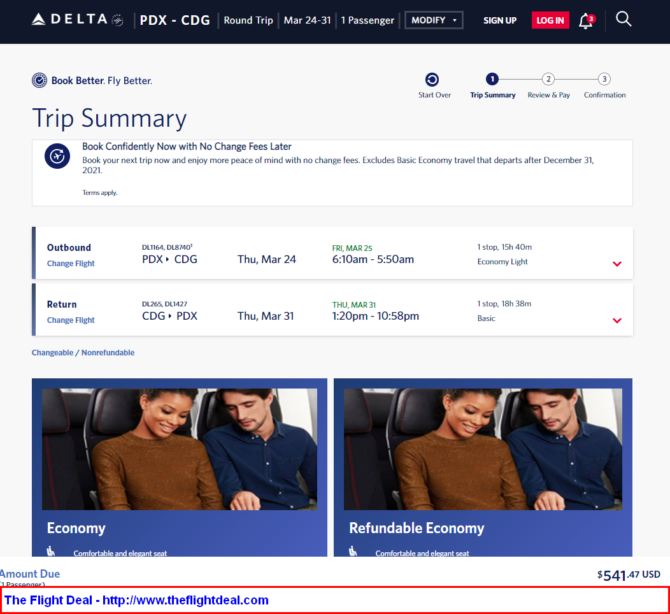Click the 1 stop, 18h 38m text
The width and height of the screenshot is (670, 614).
click(x=504, y=304)
